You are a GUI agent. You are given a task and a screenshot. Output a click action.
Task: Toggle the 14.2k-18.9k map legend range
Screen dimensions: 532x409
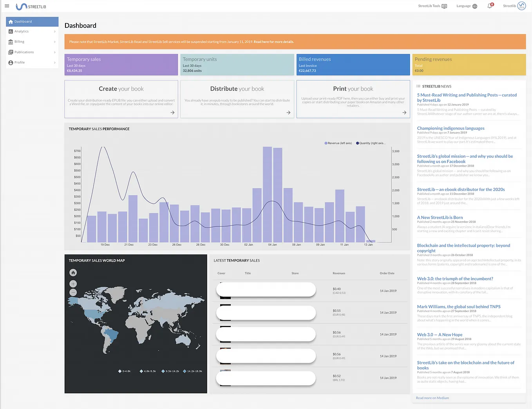(x=192, y=371)
